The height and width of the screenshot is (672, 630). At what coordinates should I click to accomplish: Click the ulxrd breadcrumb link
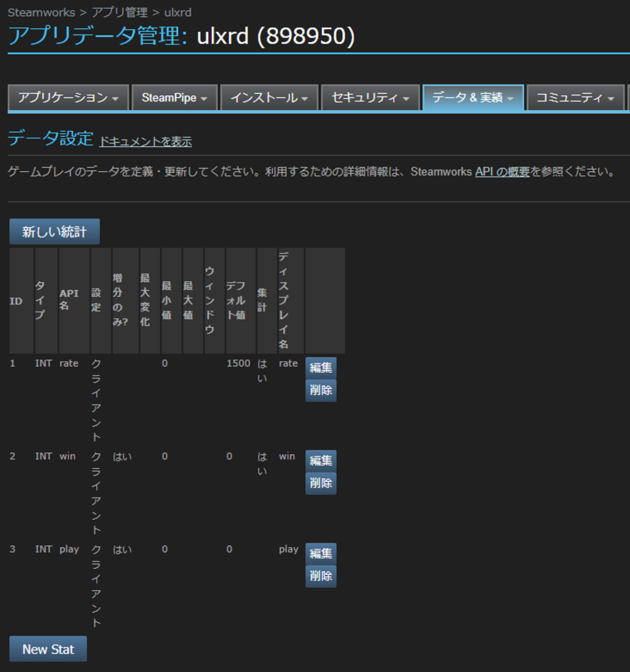click(x=178, y=12)
